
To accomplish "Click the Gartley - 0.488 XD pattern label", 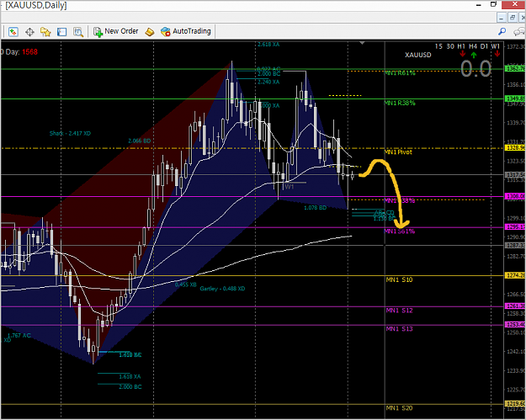I will (222, 289).
